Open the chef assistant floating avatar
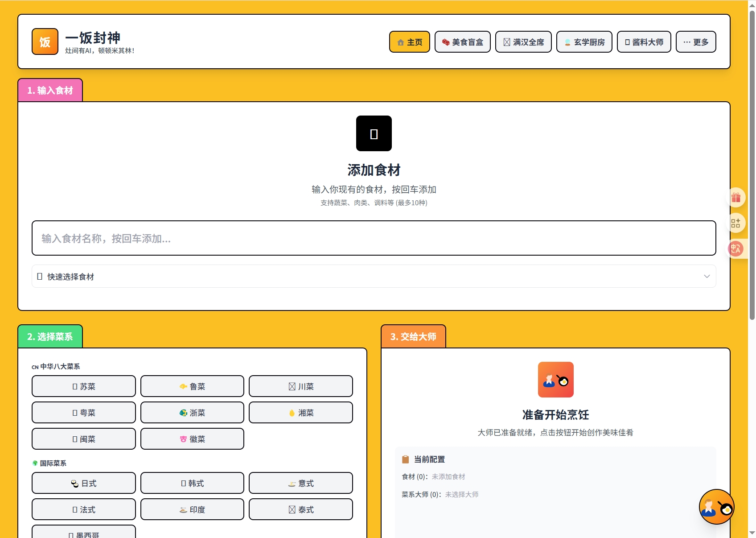Viewport: 756px width, 538px height. [x=716, y=507]
